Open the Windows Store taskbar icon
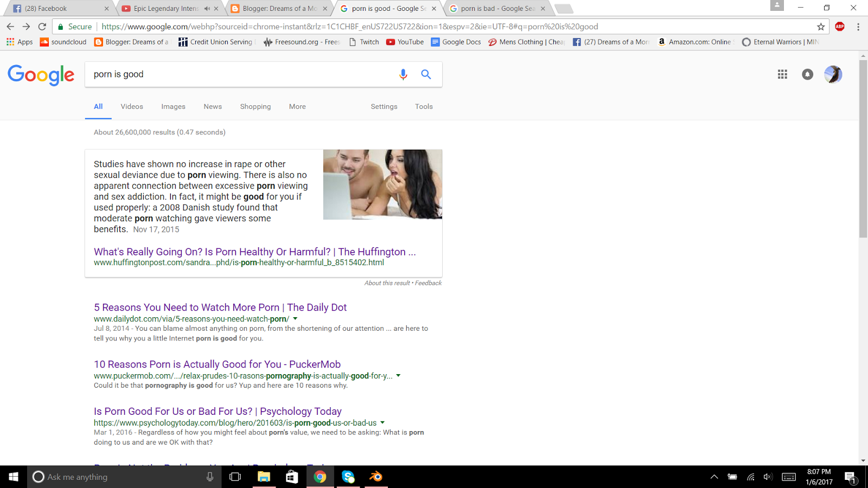The image size is (868, 488). (292, 477)
